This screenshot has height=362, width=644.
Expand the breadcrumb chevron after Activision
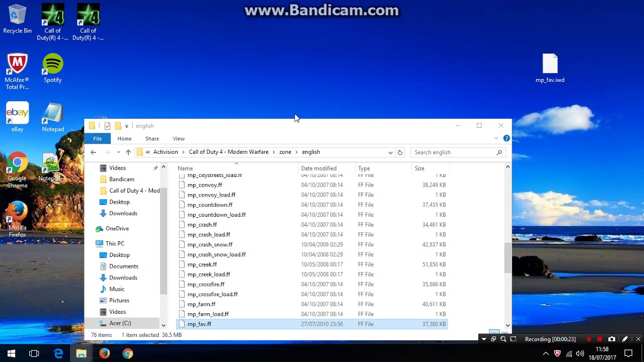tap(184, 152)
